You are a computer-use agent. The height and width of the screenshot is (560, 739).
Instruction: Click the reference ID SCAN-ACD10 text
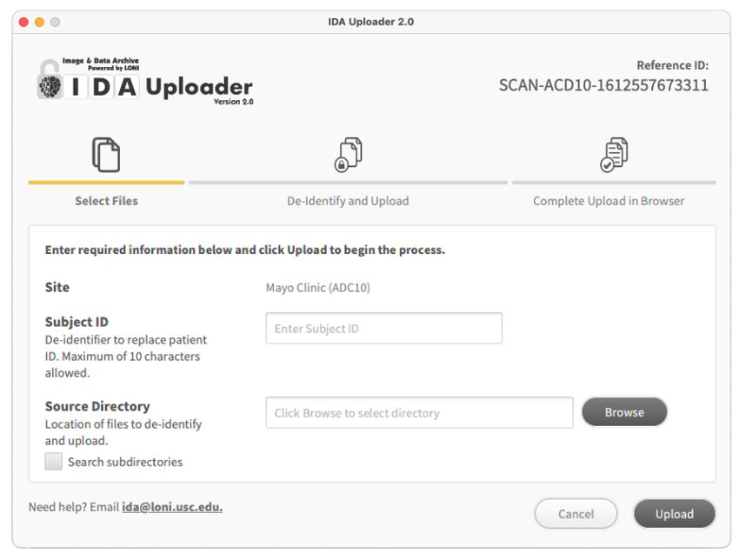coord(603,85)
